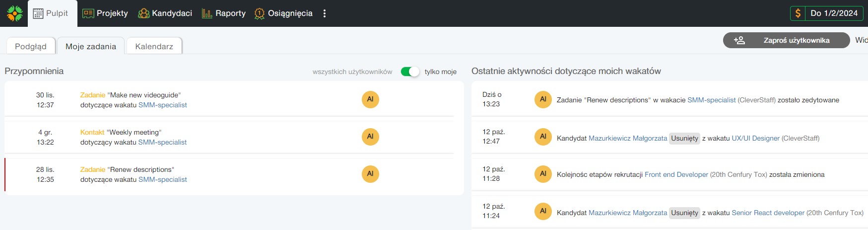Click the AI avatar beside Weekly meeting
This screenshot has height=230, width=868.
point(370,137)
